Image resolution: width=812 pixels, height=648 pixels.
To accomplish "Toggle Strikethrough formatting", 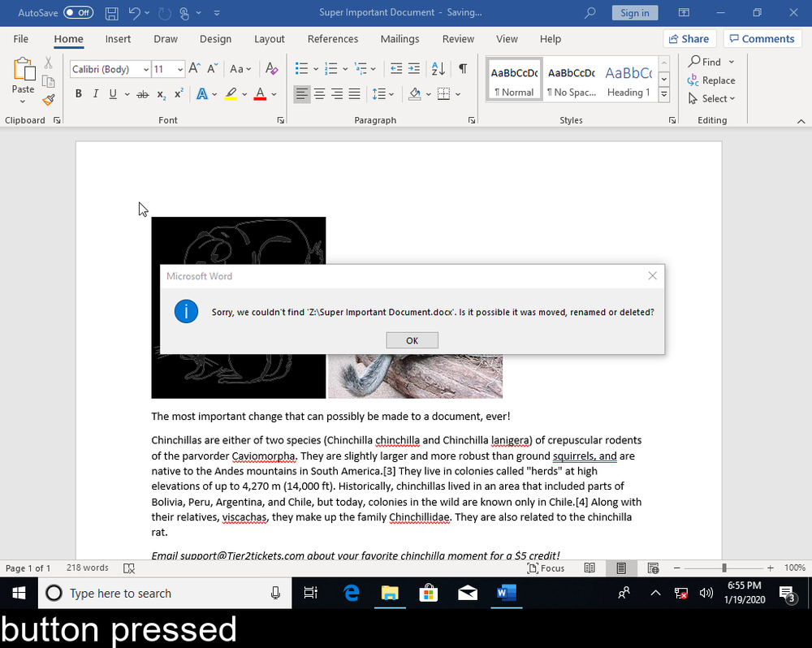I will tap(142, 93).
